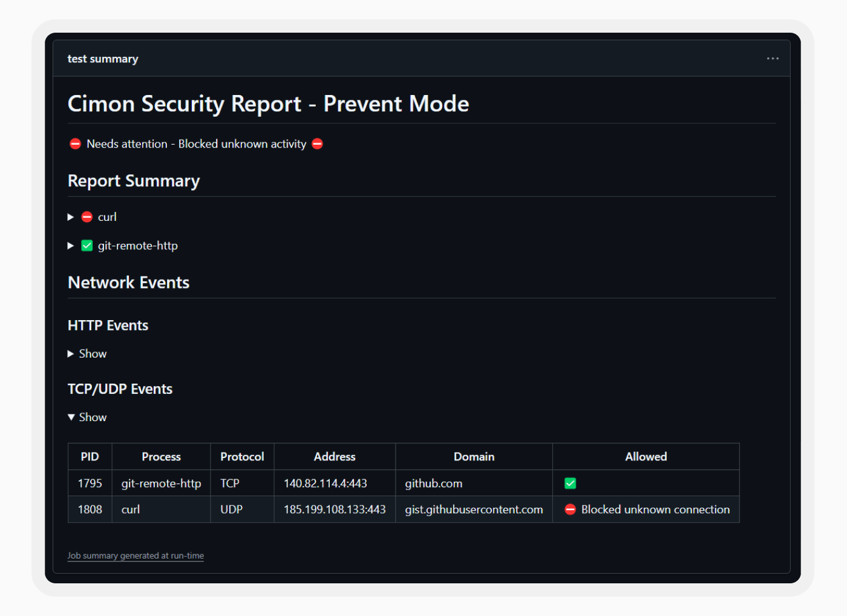Select PID 1808 cell

click(x=90, y=510)
